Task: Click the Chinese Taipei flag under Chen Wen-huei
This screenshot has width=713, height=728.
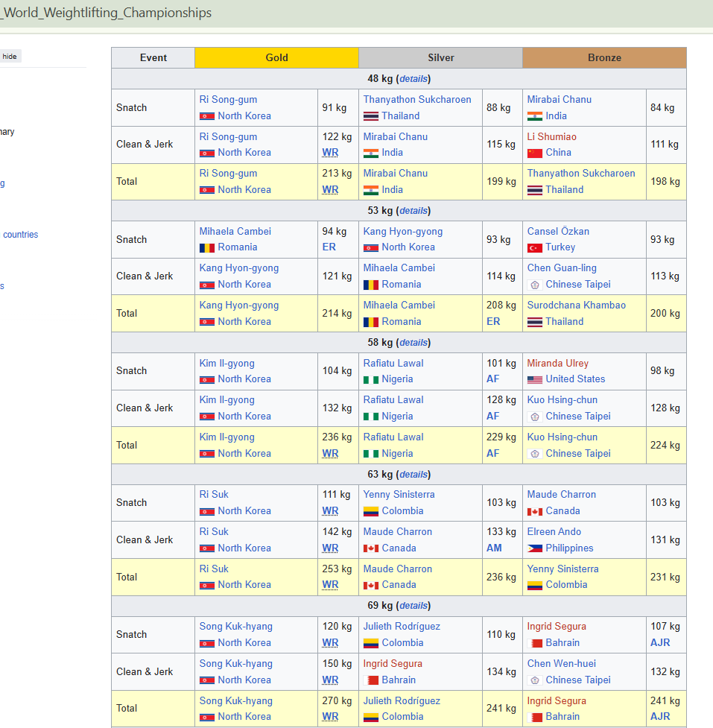Action: [x=534, y=680]
